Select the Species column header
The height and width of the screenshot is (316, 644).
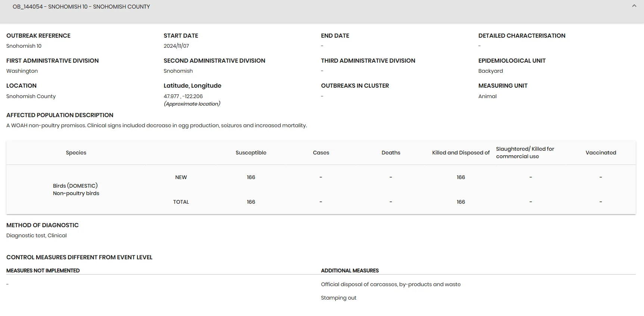tap(76, 153)
